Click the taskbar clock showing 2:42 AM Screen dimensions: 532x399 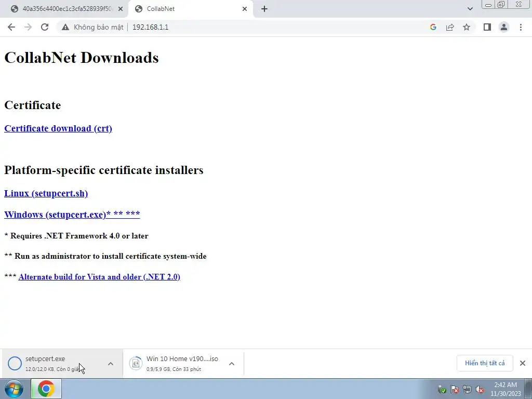(506, 389)
